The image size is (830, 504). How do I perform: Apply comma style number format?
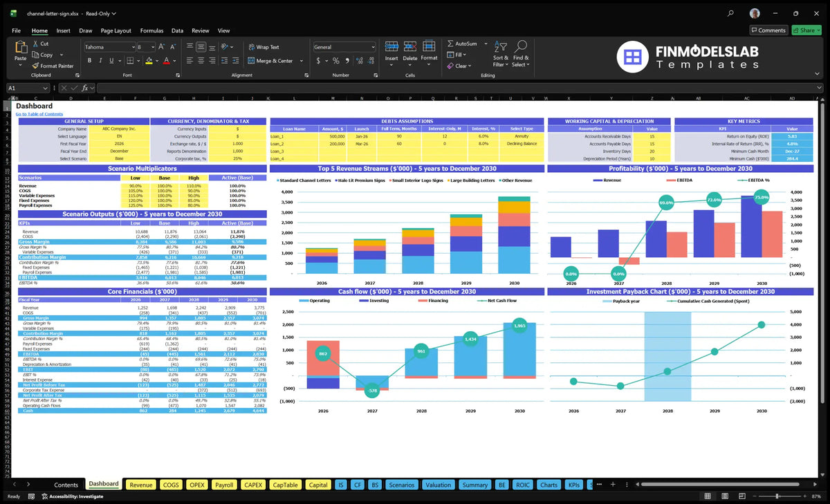(347, 61)
